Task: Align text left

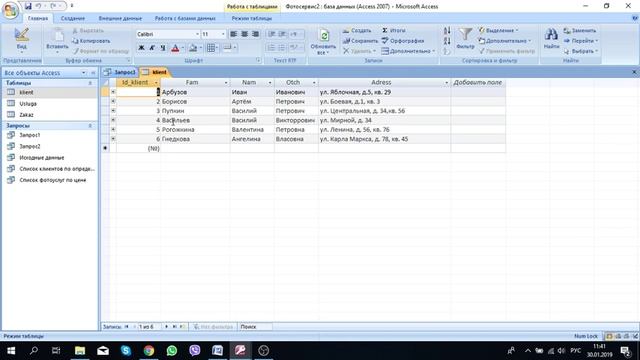Action: (x=233, y=34)
